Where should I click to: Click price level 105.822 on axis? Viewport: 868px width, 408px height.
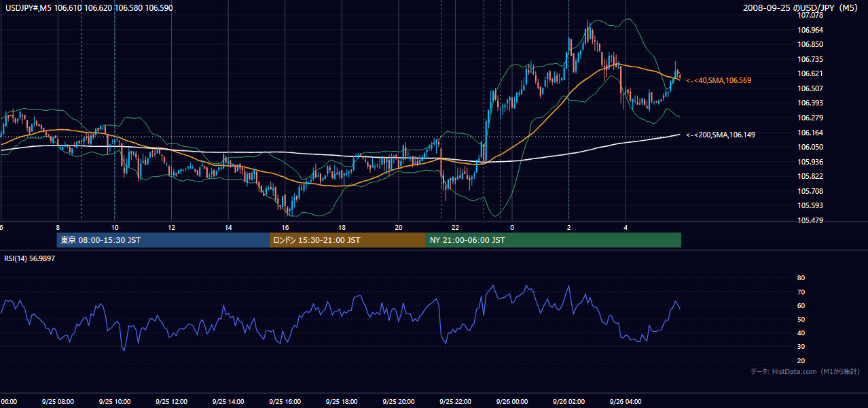pyautogui.click(x=812, y=176)
